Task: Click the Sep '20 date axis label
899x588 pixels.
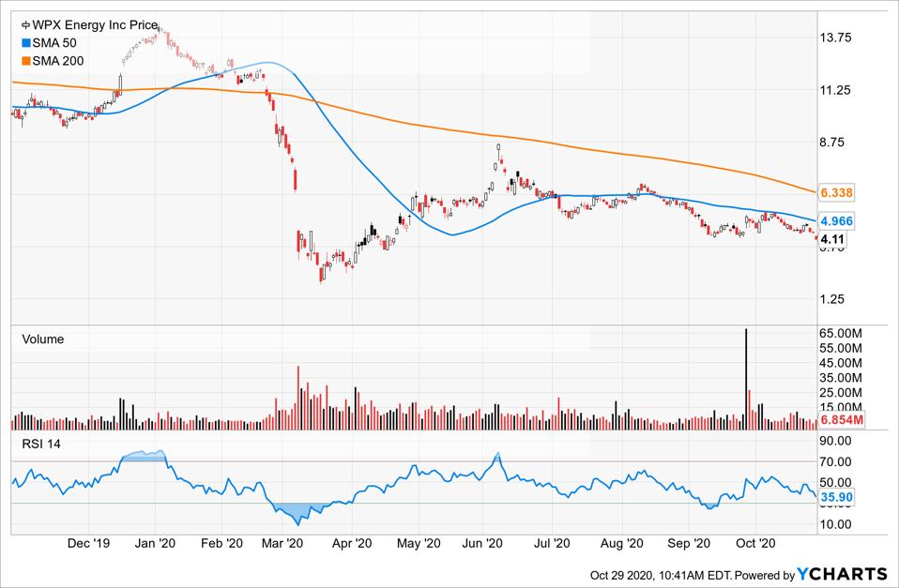Action: point(689,543)
